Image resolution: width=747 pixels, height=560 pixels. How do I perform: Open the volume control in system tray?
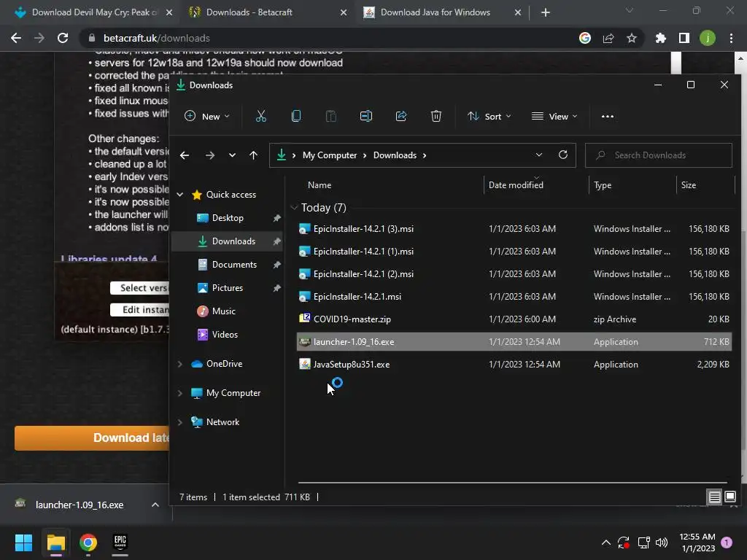coord(661,542)
